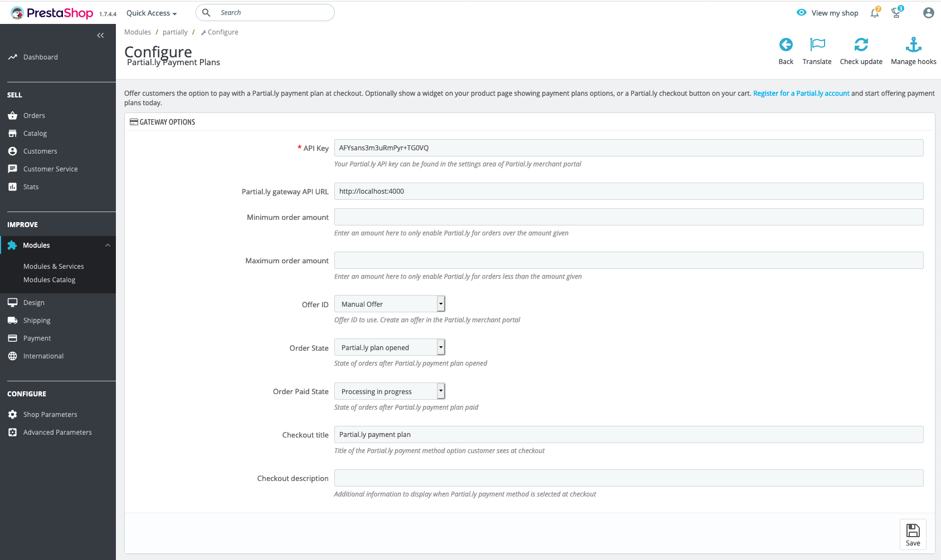Click the Catalog store icon
Image resolution: width=941 pixels, height=560 pixels.
coord(12,134)
